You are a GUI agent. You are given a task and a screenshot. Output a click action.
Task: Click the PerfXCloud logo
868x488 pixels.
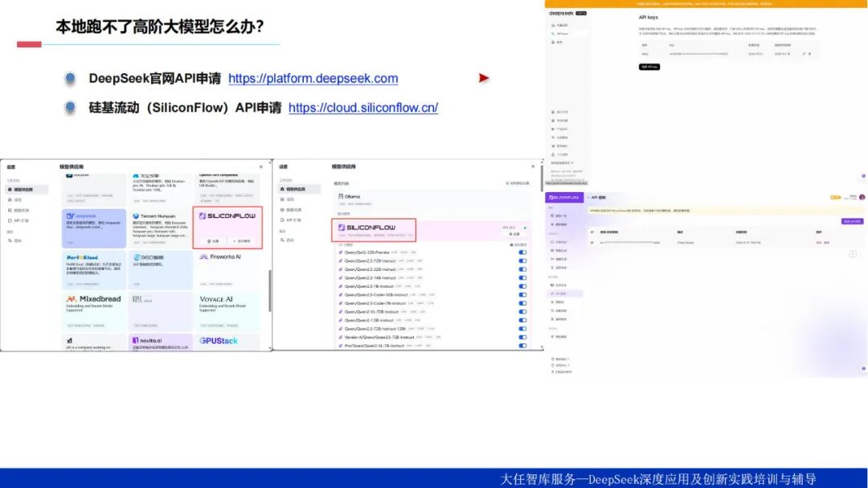coord(82,257)
